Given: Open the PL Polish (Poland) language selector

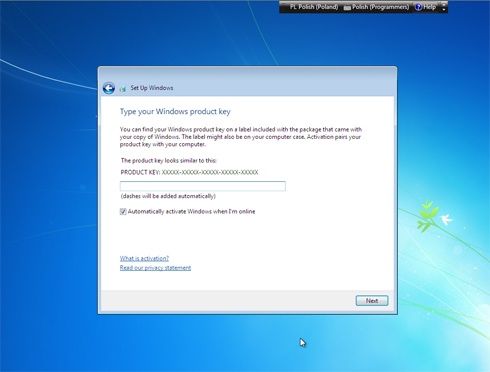Looking at the screenshot, I should coord(314,7).
